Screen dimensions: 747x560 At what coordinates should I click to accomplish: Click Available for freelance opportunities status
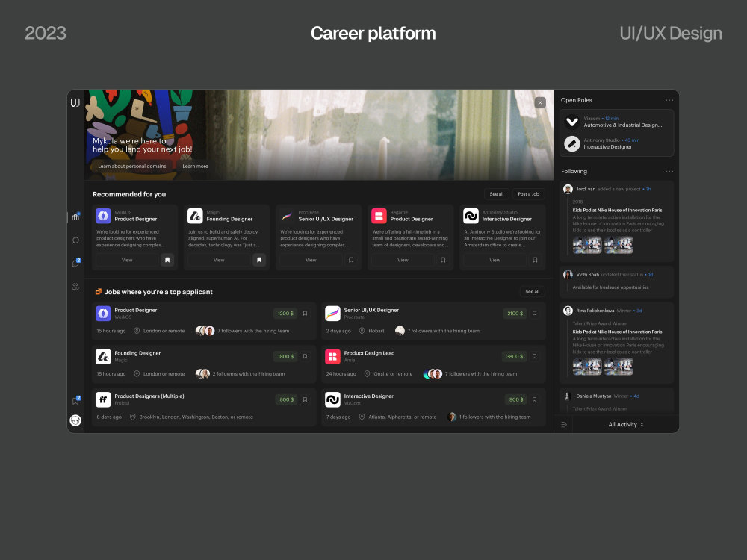[610, 287]
